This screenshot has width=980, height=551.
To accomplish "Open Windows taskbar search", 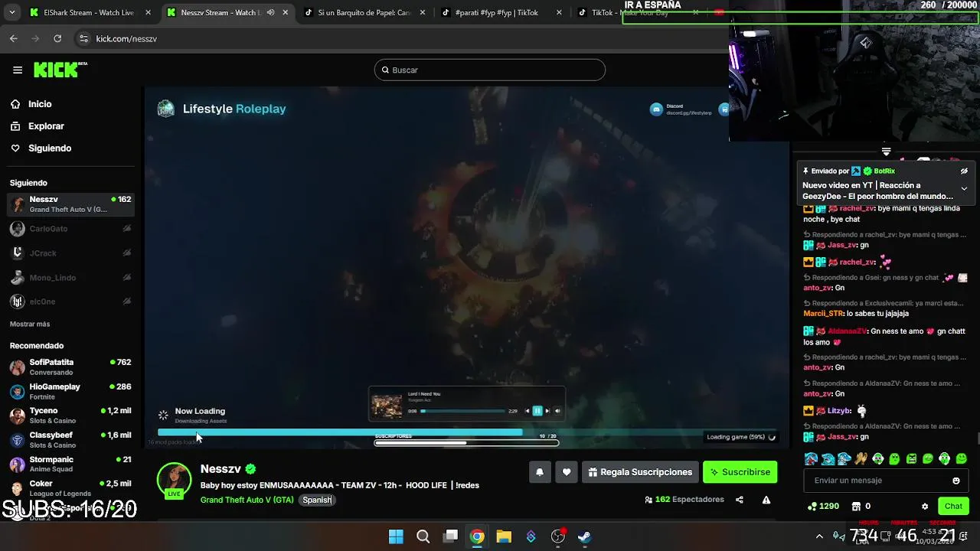I will [x=423, y=536].
